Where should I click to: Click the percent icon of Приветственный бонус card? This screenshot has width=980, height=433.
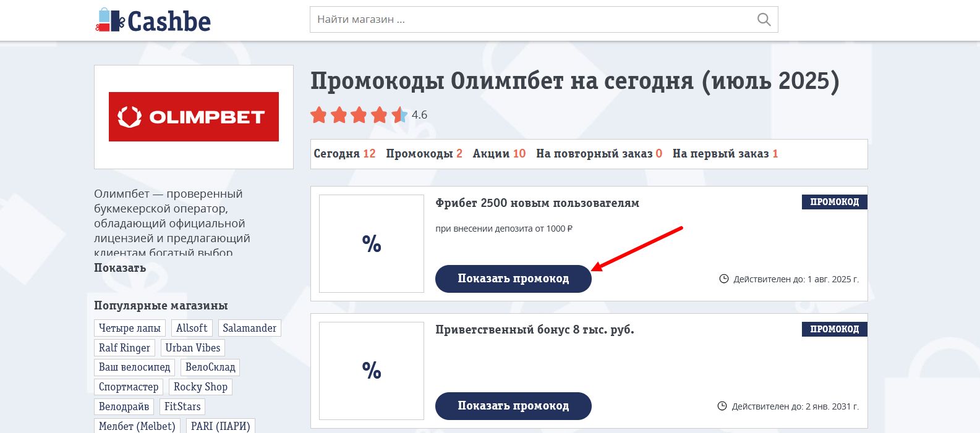pos(372,371)
